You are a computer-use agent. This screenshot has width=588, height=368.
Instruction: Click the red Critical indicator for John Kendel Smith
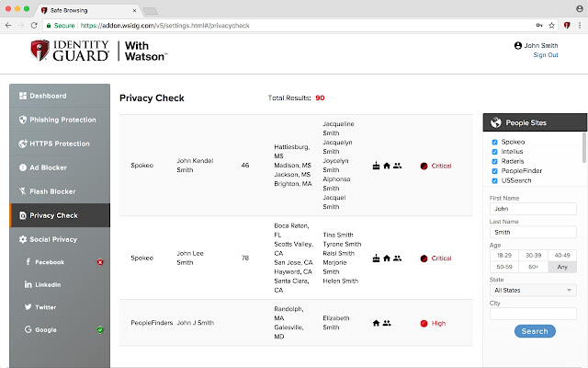(x=424, y=167)
